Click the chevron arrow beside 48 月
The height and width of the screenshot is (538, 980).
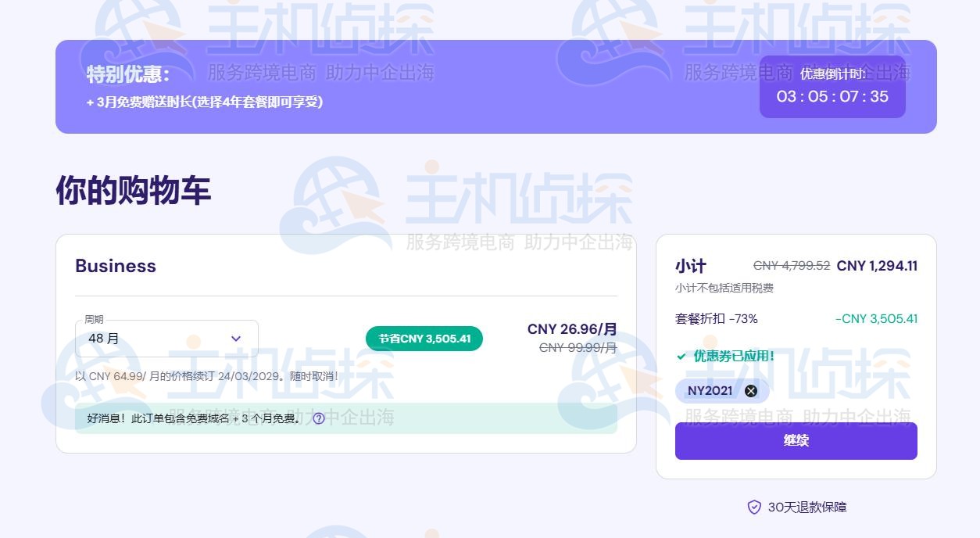236,339
